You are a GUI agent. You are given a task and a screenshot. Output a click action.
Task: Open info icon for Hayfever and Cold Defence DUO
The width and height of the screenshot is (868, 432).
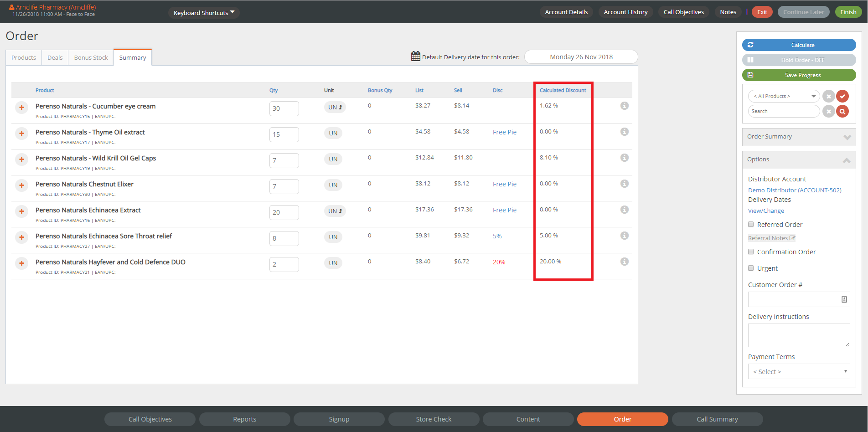point(625,262)
